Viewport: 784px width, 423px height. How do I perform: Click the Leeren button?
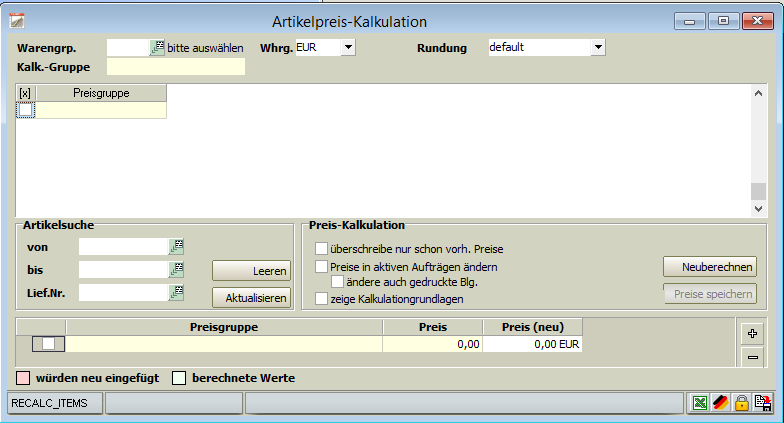click(x=251, y=271)
